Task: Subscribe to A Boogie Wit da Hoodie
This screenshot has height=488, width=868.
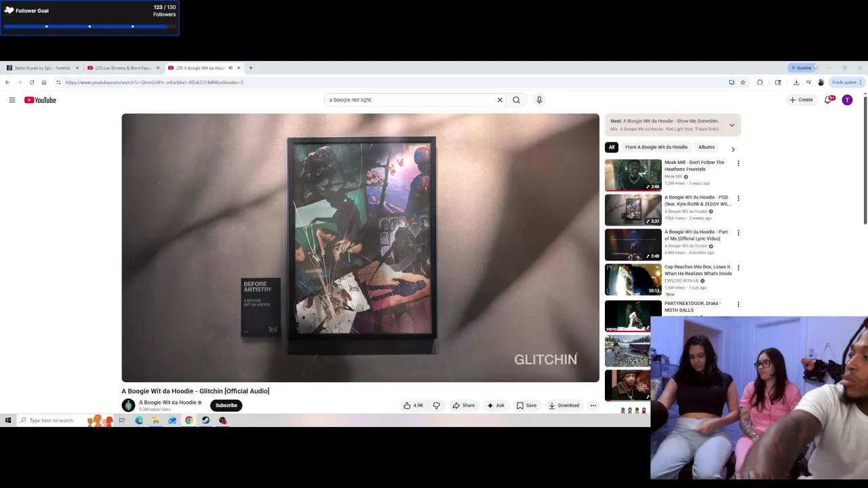Action: (226, 405)
